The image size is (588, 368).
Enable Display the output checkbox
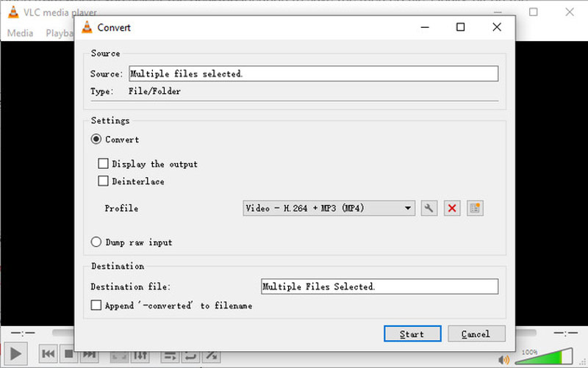(103, 163)
